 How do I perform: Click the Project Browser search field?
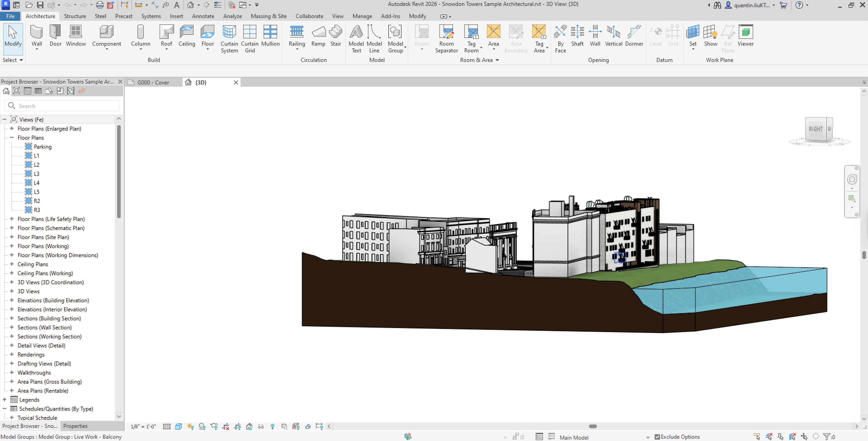tap(62, 106)
